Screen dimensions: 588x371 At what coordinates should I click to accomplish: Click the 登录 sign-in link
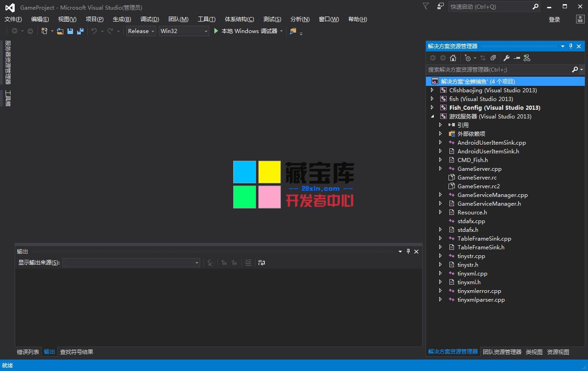[554, 19]
